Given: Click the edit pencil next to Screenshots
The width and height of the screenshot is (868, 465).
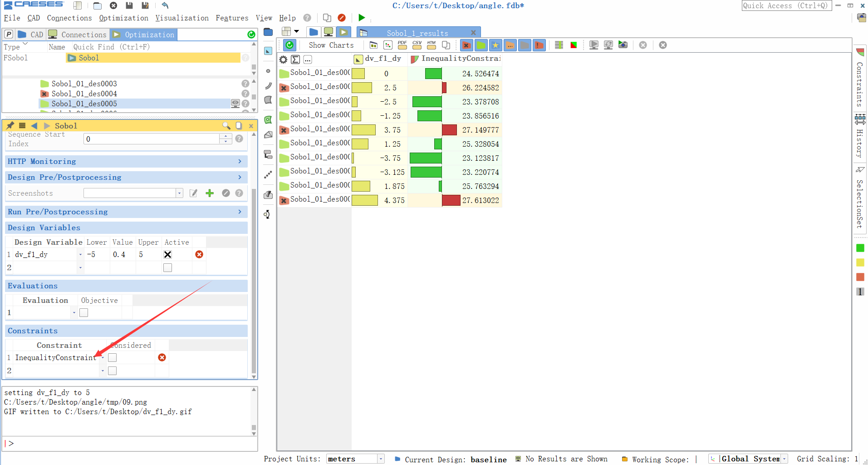Looking at the screenshot, I should point(194,193).
